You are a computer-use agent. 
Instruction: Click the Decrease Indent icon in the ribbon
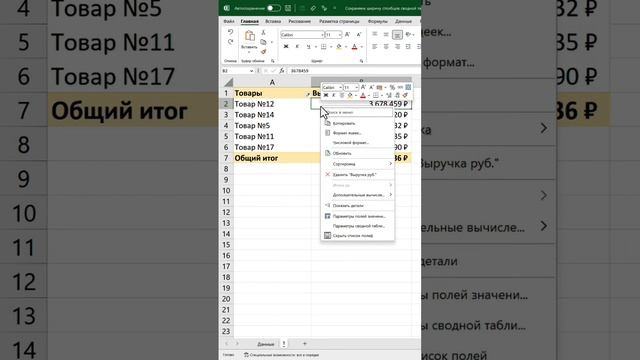tap(408, 47)
